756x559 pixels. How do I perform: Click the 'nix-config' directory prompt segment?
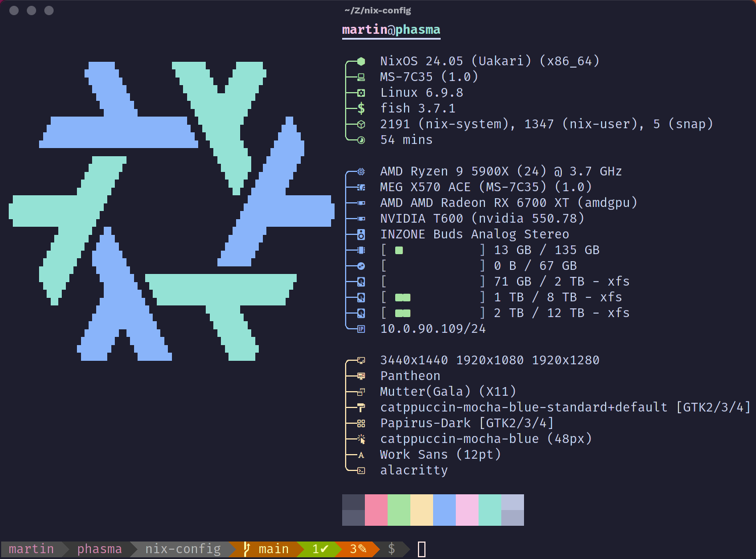pos(183,549)
